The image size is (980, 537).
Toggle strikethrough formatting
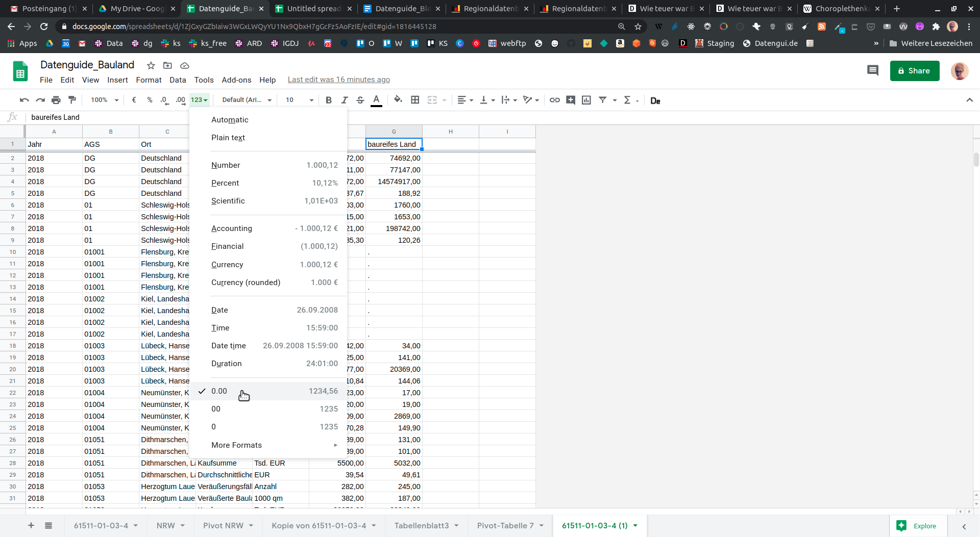tap(360, 100)
